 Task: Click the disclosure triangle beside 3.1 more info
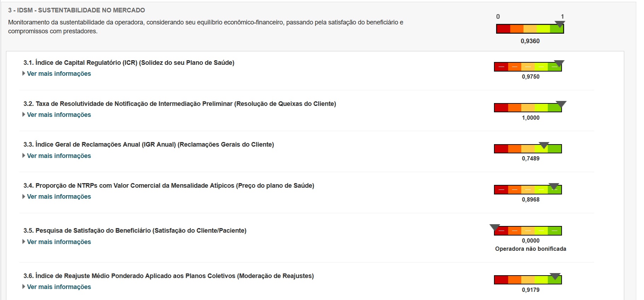[x=24, y=73]
